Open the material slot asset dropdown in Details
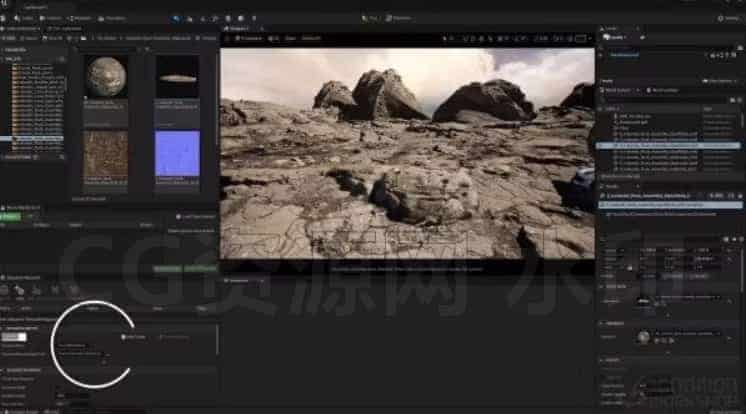The image size is (746, 414). pyautogui.click(x=688, y=334)
